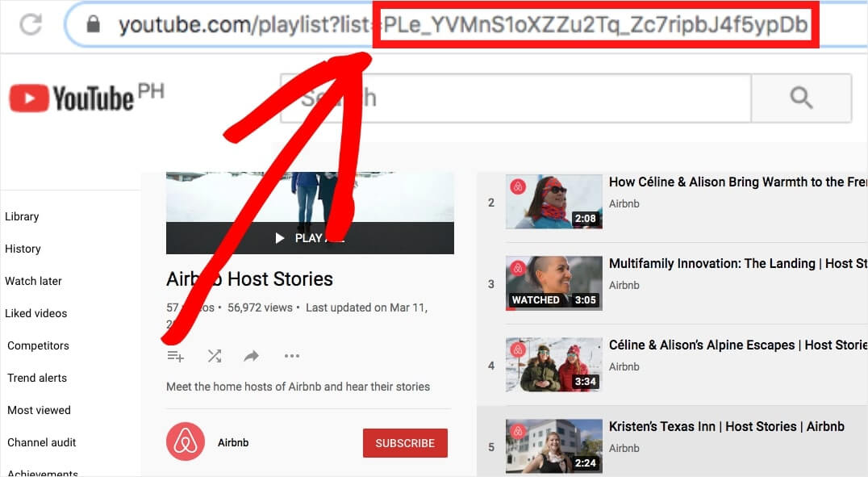Open the Library section
Screen dimensions: 868x477
point(22,216)
